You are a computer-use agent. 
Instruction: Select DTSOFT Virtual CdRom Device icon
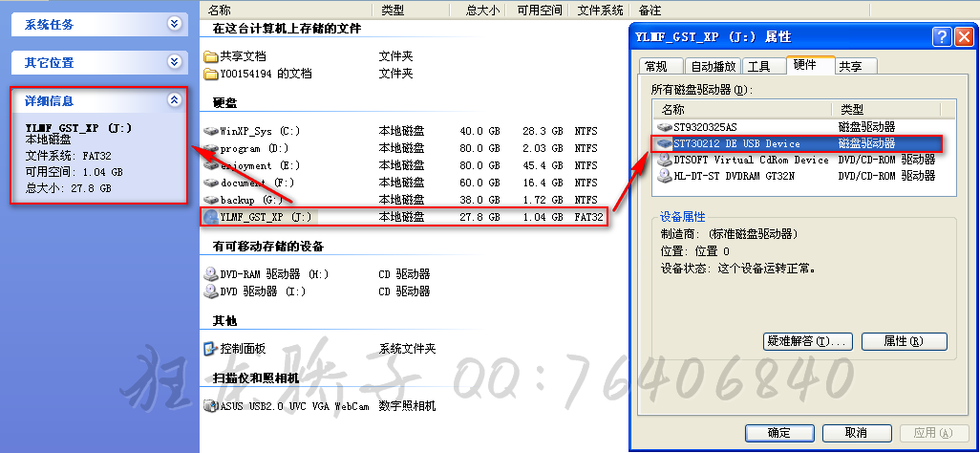coord(665,161)
